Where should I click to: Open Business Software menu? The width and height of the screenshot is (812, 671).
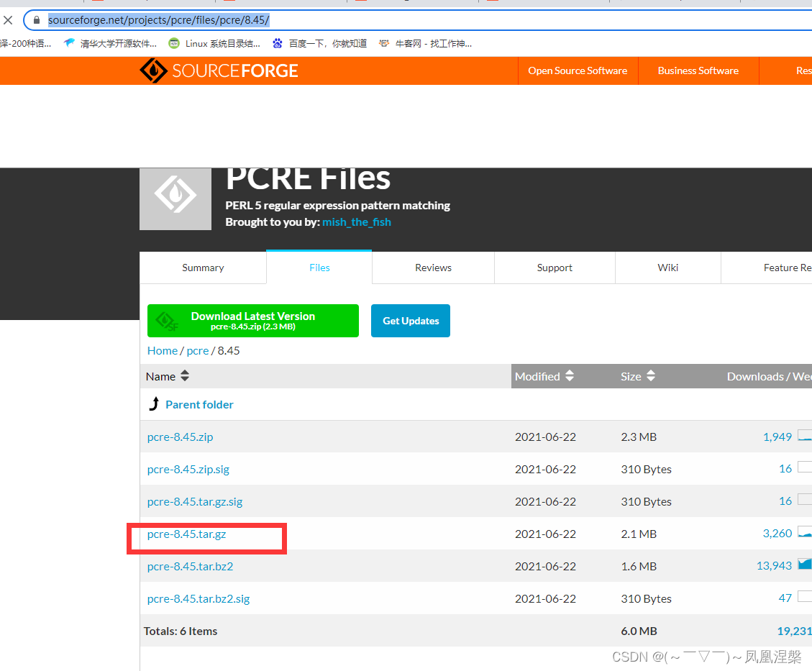(x=698, y=70)
